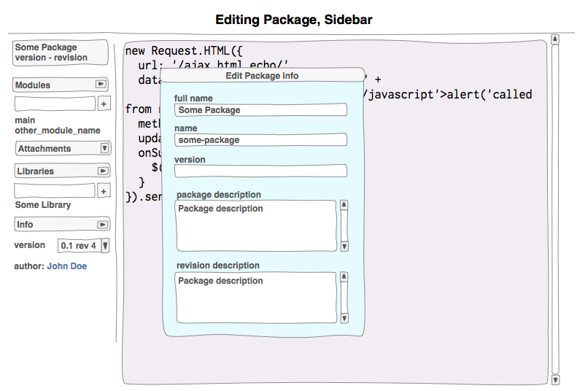Collapse the Modules section arrow

coord(101,84)
